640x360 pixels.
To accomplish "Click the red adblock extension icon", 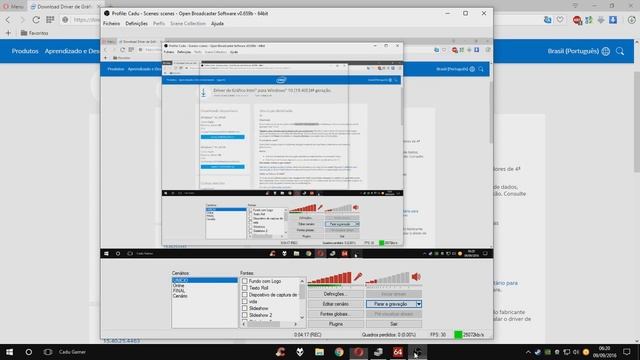I will pyautogui.click(x=577, y=20).
